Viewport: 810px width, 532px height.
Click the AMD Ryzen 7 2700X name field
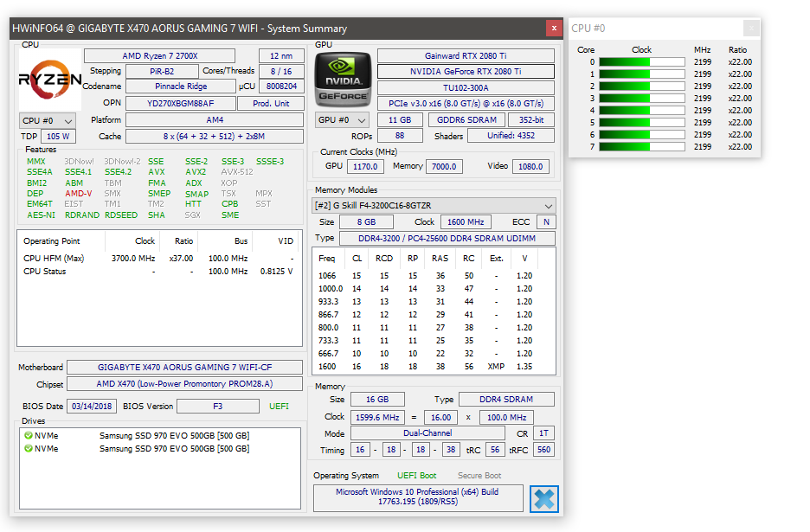(159, 55)
